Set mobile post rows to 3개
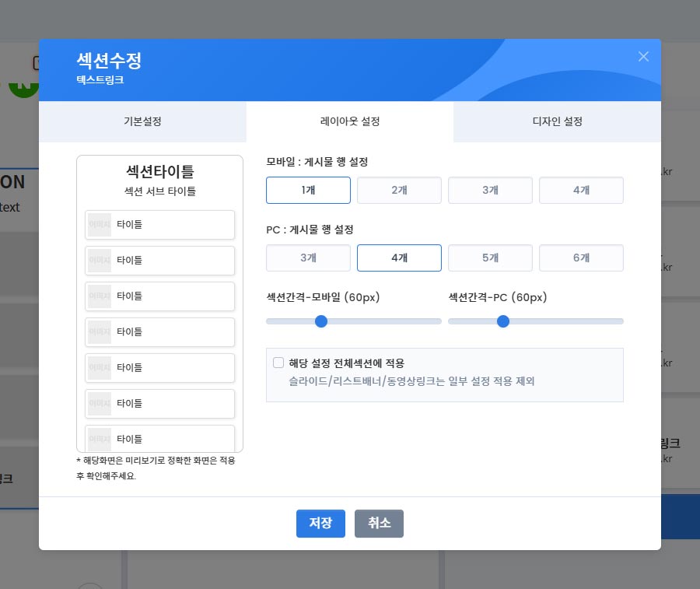The image size is (700, 589). (x=490, y=191)
